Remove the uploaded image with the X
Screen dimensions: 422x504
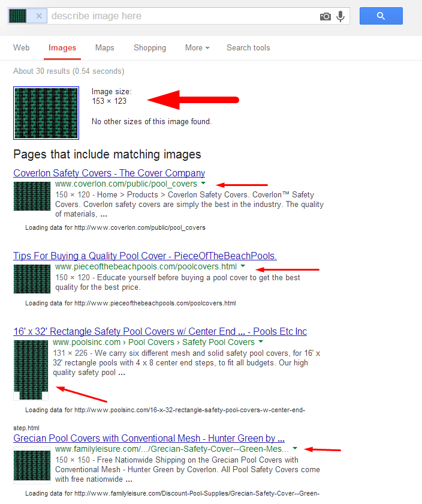click(x=39, y=16)
